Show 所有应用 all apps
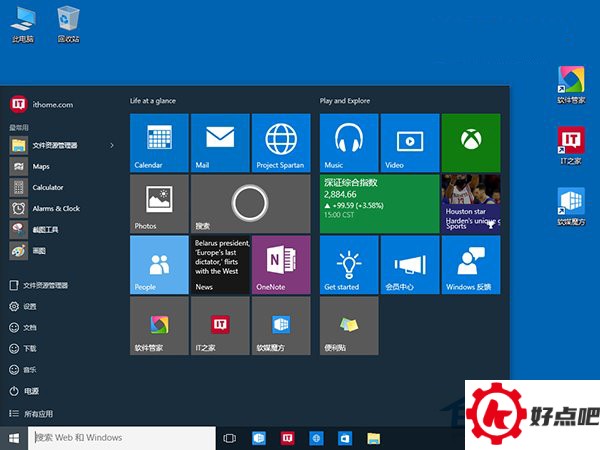The image size is (600, 450). pos(31,414)
